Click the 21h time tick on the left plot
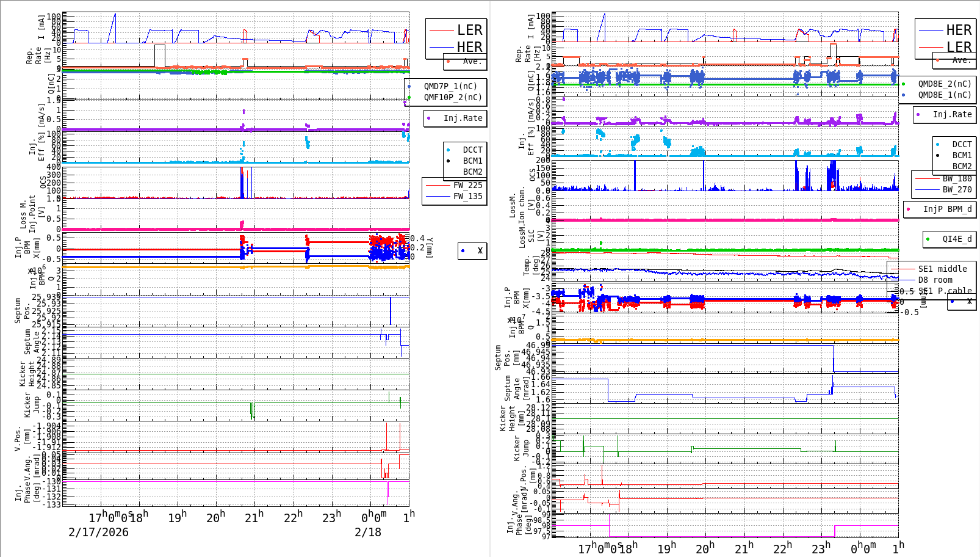The image size is (980, 557). coord(254,517)
